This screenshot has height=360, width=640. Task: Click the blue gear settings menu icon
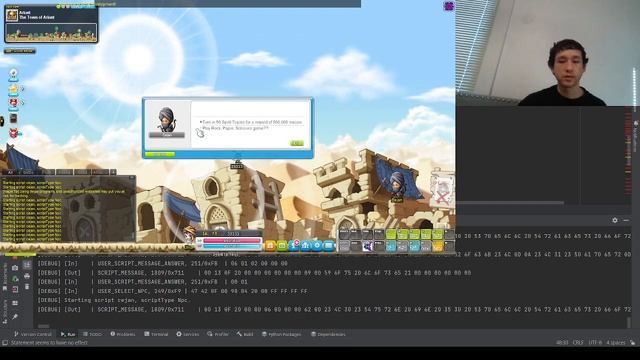coord(317,245)
